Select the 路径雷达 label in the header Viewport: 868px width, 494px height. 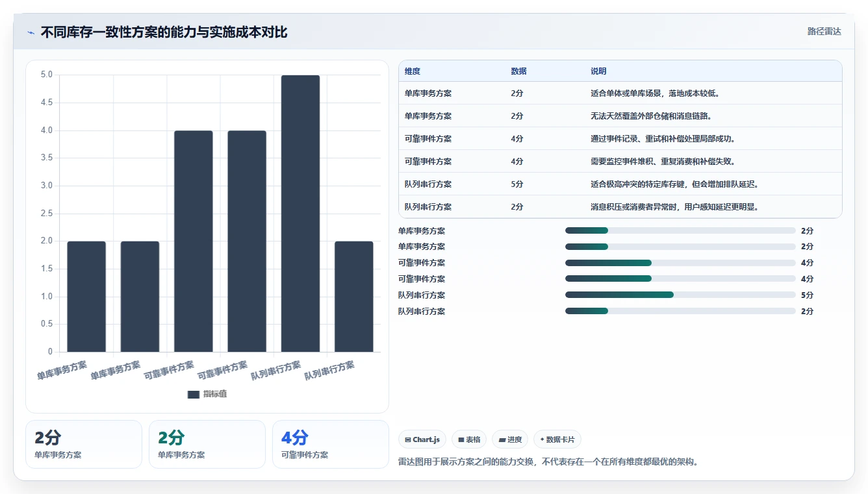coord(824,32)
